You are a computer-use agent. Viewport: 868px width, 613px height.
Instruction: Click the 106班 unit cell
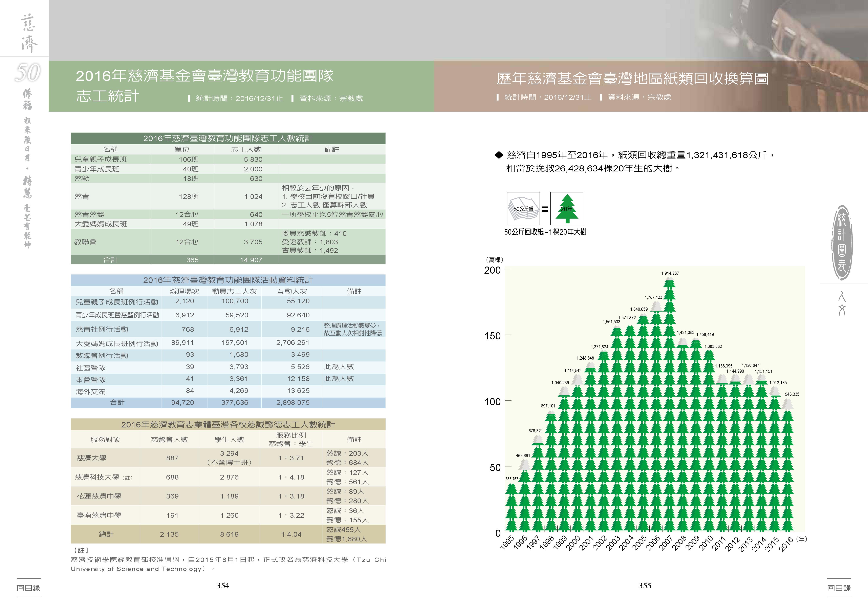point(189,159)
